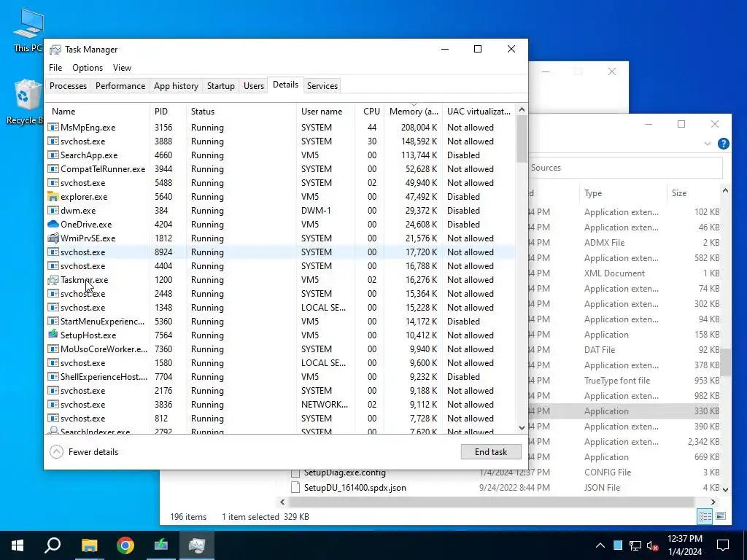
Task: Switch File Explorer to details view icon
Action: coord(705,516)
